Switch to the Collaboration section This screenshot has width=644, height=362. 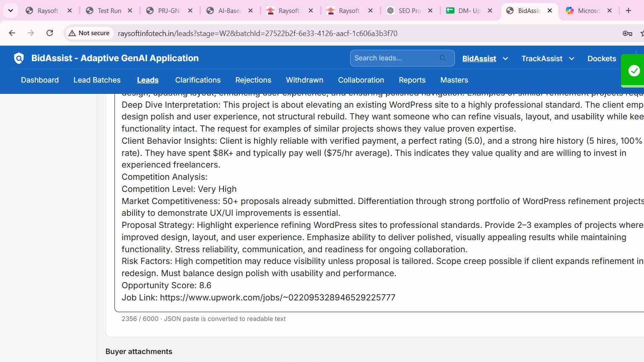[x=361, y=80]
